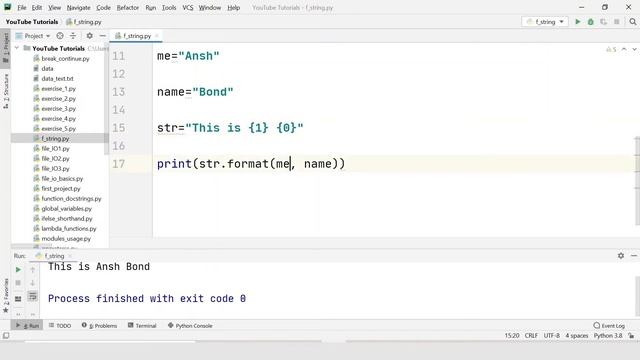Open the Help menu
Image resolution: width=640 pixels, height=360 pixels.
pyautogui.click(x=233, y=7)
